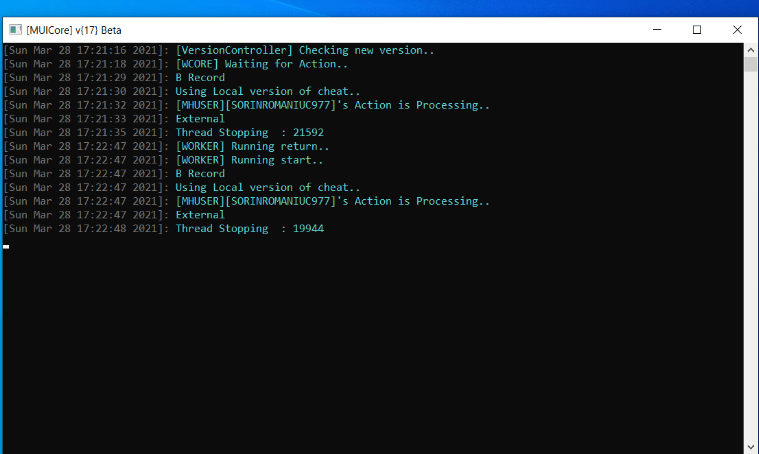Click "External" on the 17:22:47 line
Image resolution: width=759 pixels, height=454 pixels.
coord(200,215)
